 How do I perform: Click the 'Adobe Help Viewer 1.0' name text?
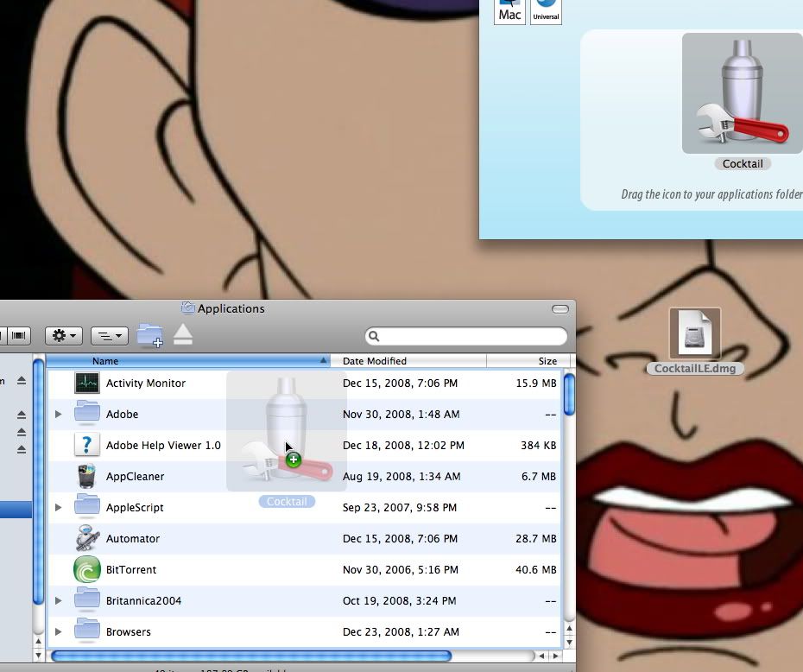coord(163,445)
